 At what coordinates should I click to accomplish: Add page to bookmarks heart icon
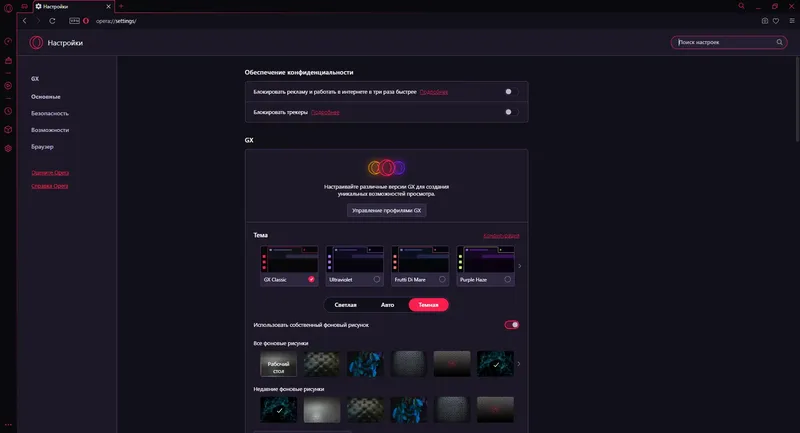tap(776, 21)
